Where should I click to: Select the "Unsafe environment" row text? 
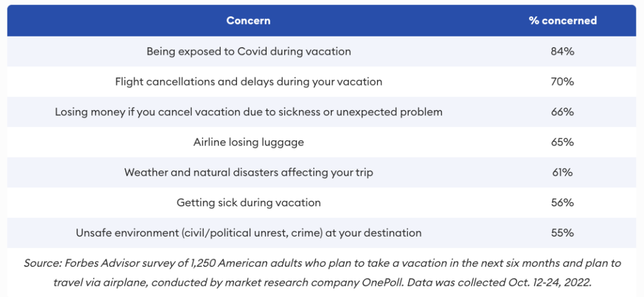click(248, 233)
